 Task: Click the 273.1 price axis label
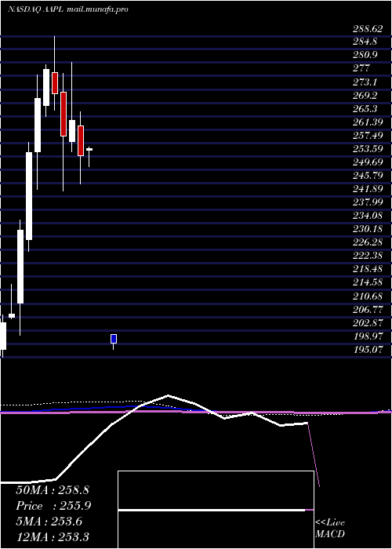point(365,82)
